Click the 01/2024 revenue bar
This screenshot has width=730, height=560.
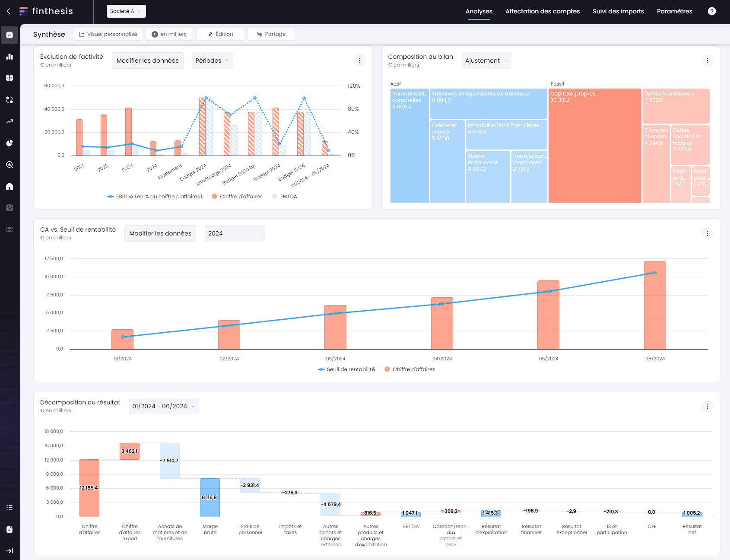coord(122,339)
